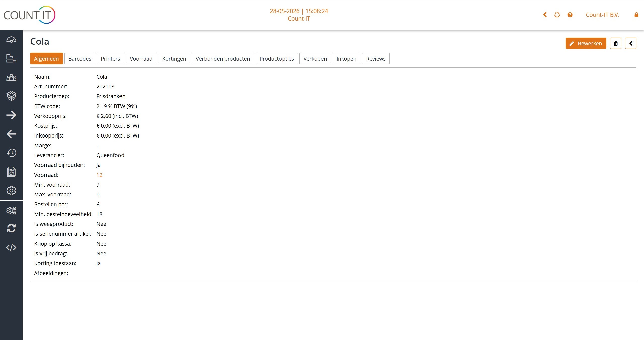Delete product with the trash can button
This screenshot has width=644, height=340.
[x=616, y=43]
